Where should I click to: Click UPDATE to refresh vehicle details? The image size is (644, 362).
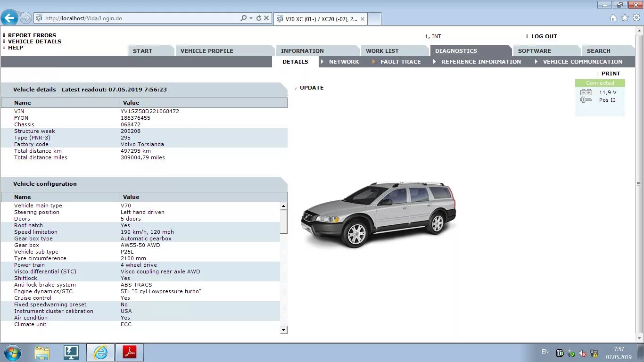click(312, 88)
